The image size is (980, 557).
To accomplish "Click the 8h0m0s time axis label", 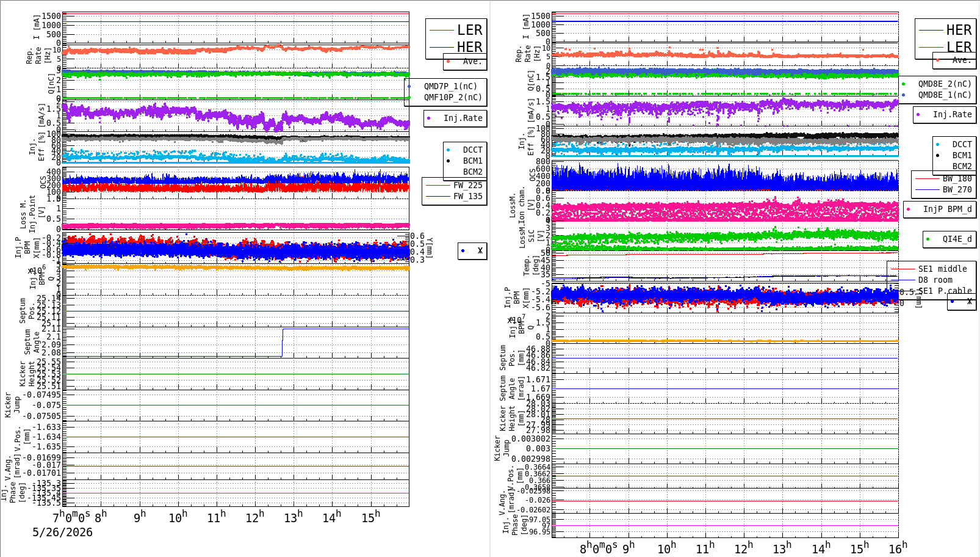I will pyautogui.click(x=599, y=548).
